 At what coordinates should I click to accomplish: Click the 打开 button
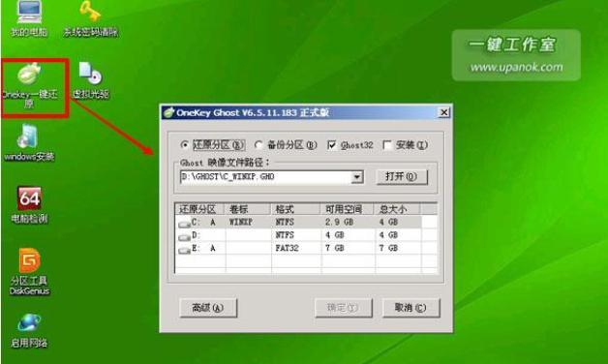tap(402, 177)
